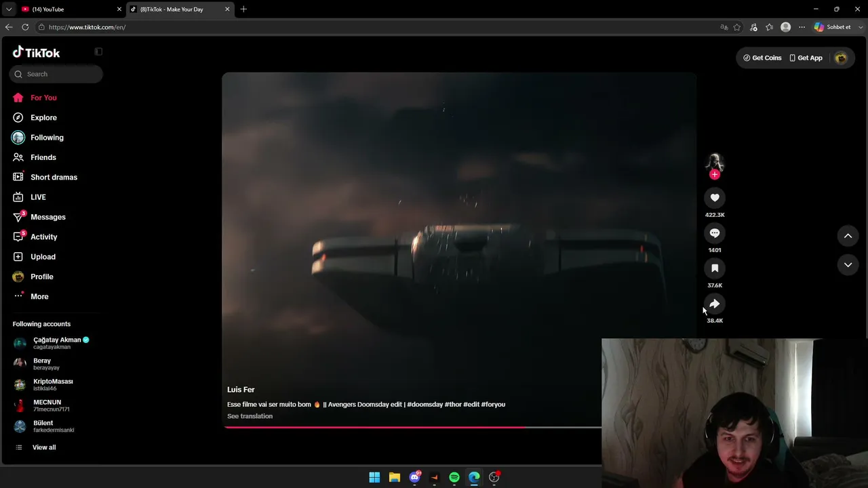The image size is (868, 488).
Task: Click the TikTok logo
Action: [36, 52]
